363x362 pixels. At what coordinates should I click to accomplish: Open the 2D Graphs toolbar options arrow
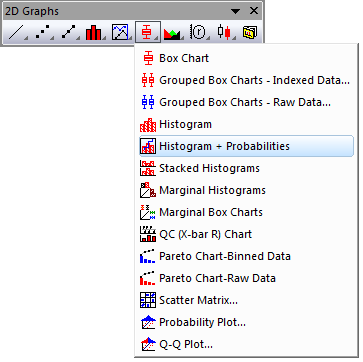tap(236, 11)
